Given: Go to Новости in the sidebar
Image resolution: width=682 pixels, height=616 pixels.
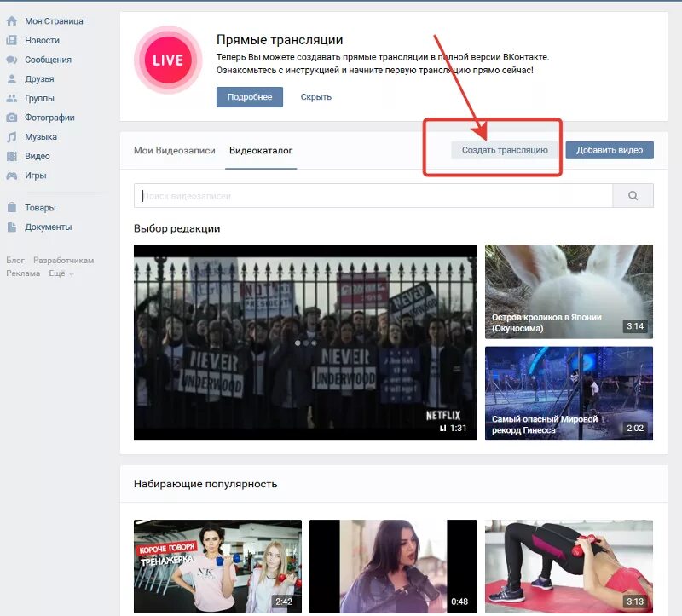Looking at the screenshot, I should [42, 40].
